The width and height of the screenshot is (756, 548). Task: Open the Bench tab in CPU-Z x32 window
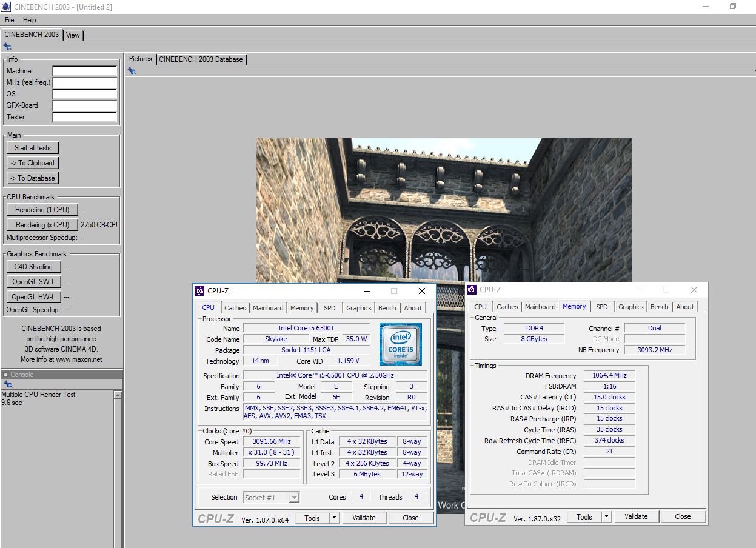tap(660, 307)
